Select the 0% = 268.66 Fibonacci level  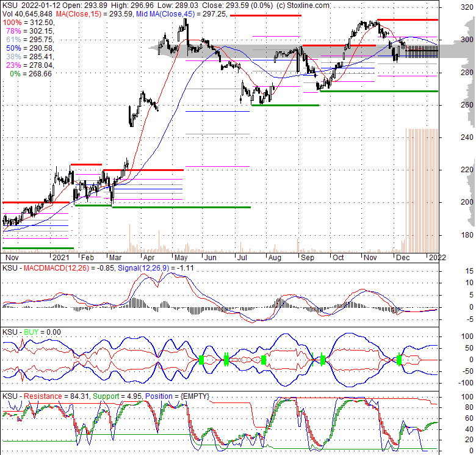tap(31, 74)
